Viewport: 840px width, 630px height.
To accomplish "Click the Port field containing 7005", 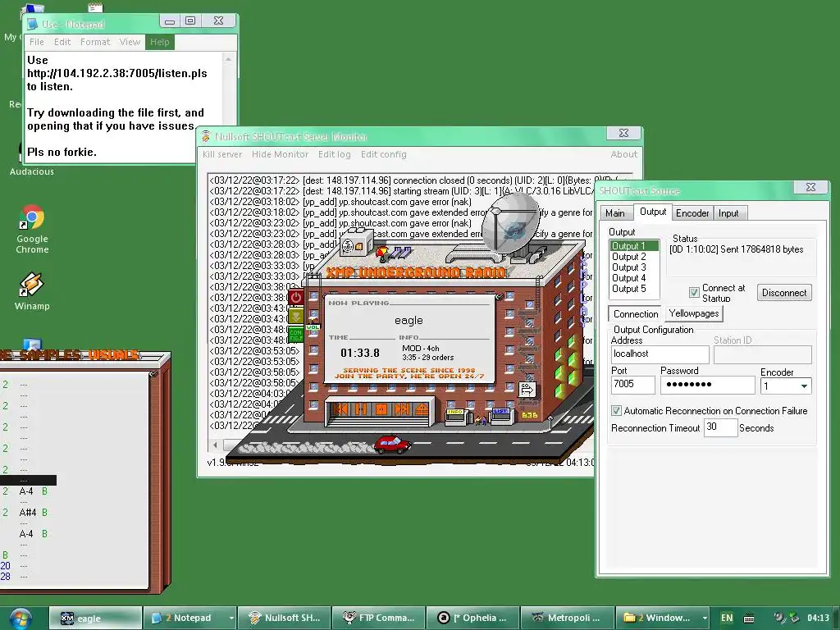I will click(x=632, y=385).
